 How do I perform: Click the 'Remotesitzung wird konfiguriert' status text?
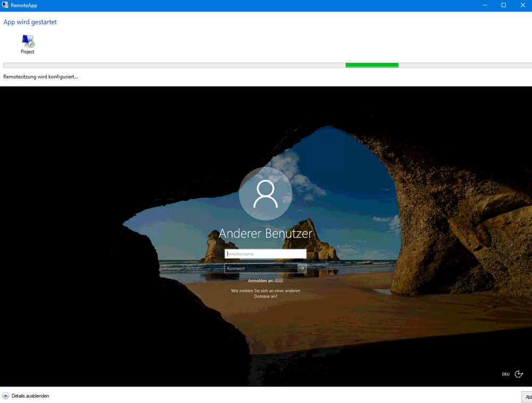pyautogui.click(x=40, y=76)
